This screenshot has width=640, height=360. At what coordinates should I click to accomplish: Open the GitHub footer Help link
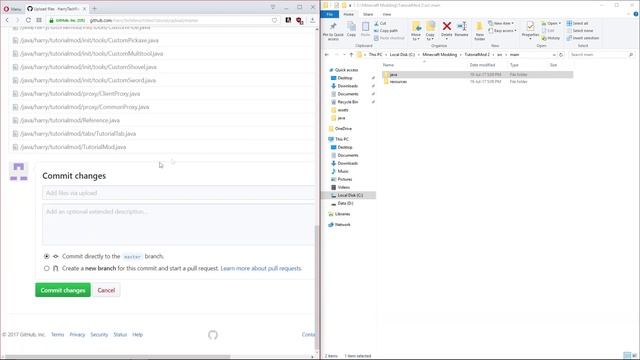click(x=138, y=334)
